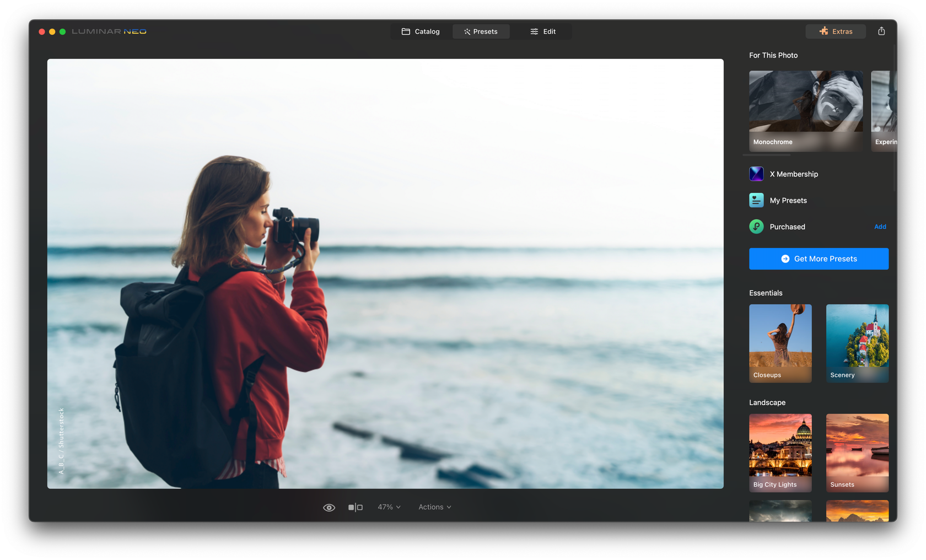Viewport: 926px width, 560px height.
Task: Toggle the original photo preview eye icon
Action: (x=329, y=507)
